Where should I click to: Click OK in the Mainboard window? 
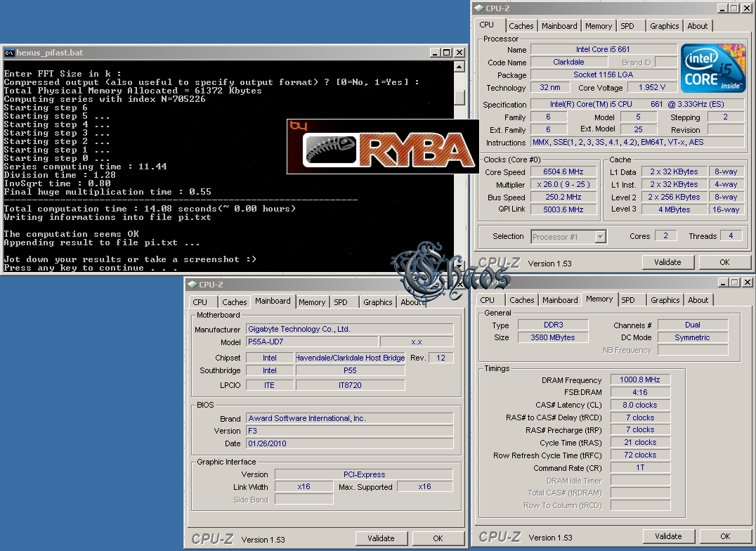[438, 538]
